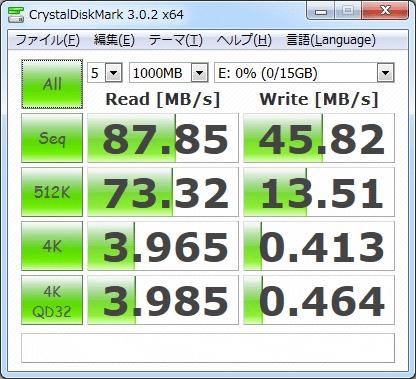This screenshot has height=379, width=416.
Task: Start the 4K benchmark test
Action: [52, 246]
